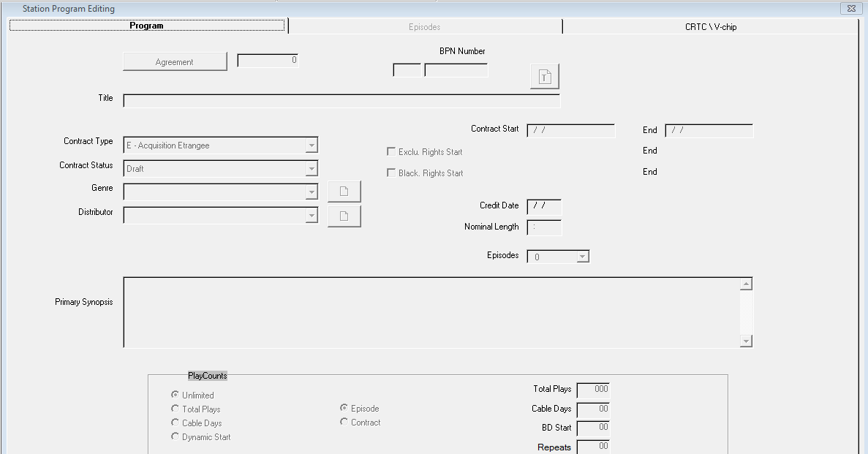Select the Total Plays radio button
868x454 pixels.
[176, 409]
